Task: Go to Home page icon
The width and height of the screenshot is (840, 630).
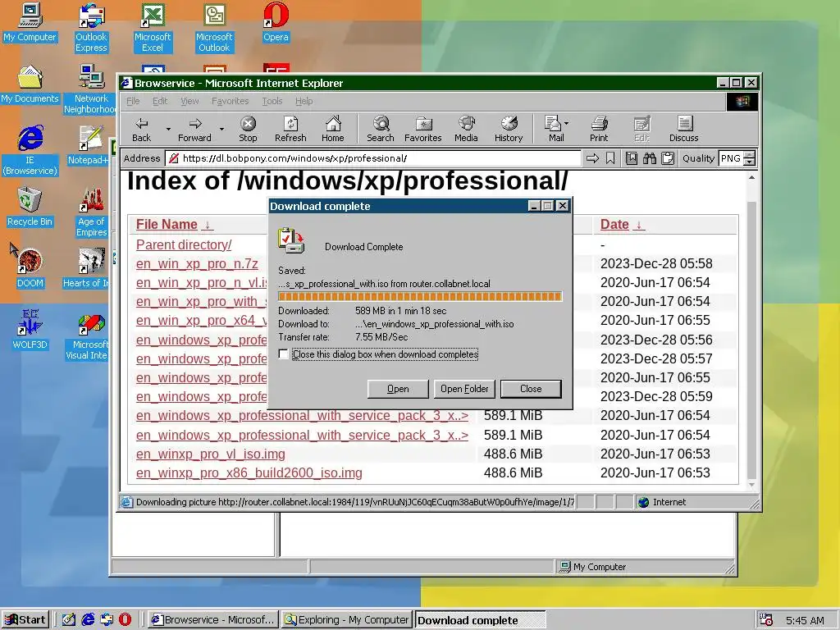Action: (x=333, y=129)
